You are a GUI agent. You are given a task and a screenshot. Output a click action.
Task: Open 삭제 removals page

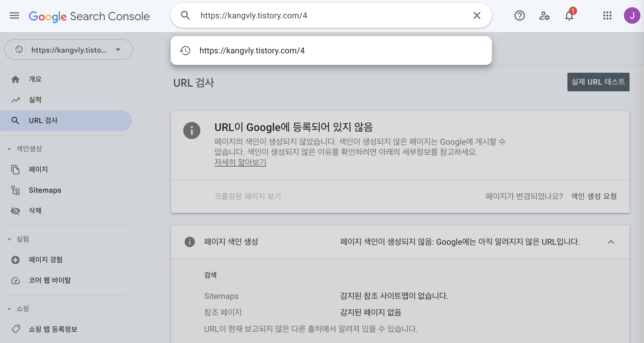coord(66,211)
